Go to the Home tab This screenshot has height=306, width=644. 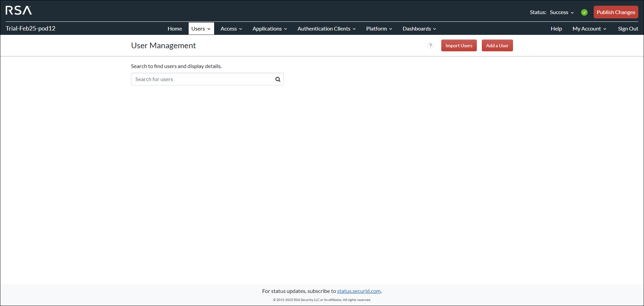(x=175, y=29)
